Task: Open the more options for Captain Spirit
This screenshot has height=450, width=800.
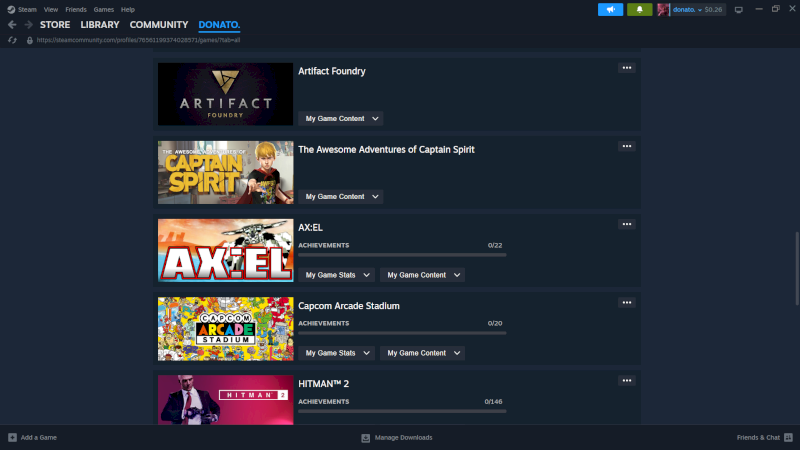Action: [x=627, y=146]
